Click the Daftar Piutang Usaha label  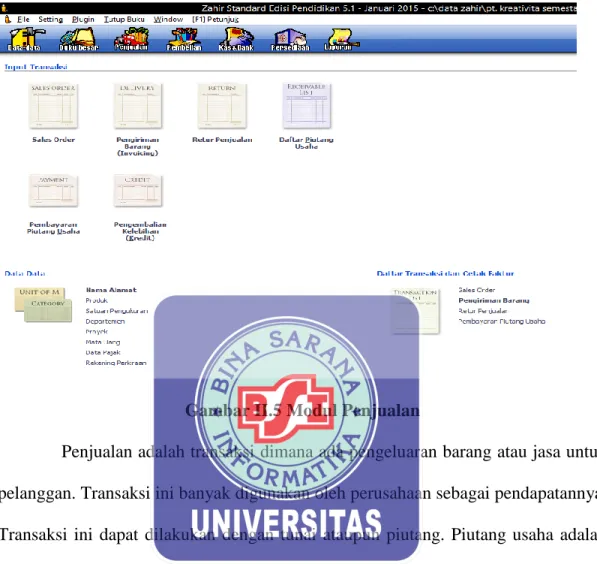tap(306, 143)
